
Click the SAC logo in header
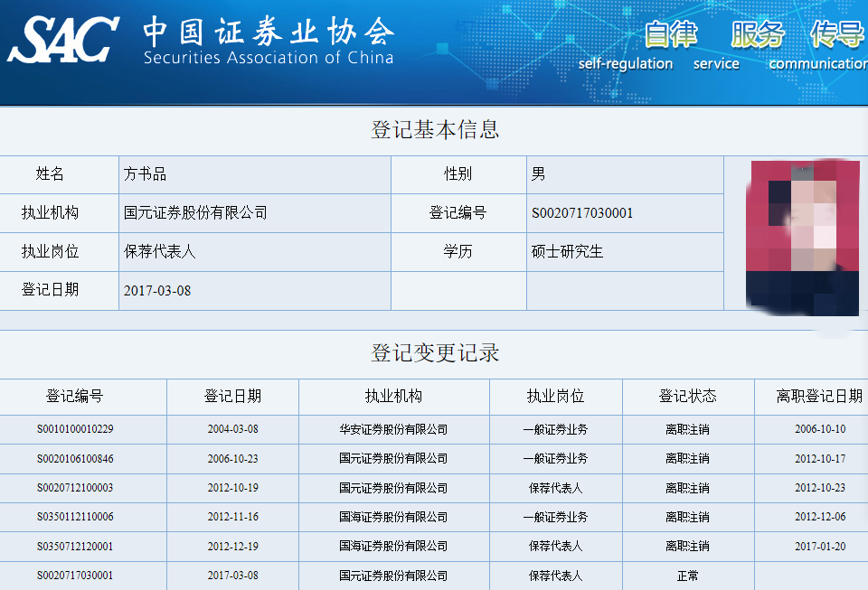[62, 39]
